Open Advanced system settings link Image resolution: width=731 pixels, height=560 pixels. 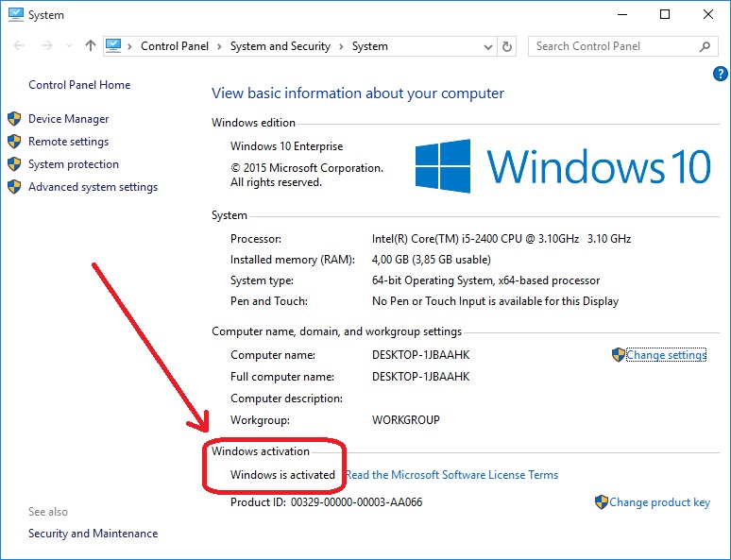93,187
